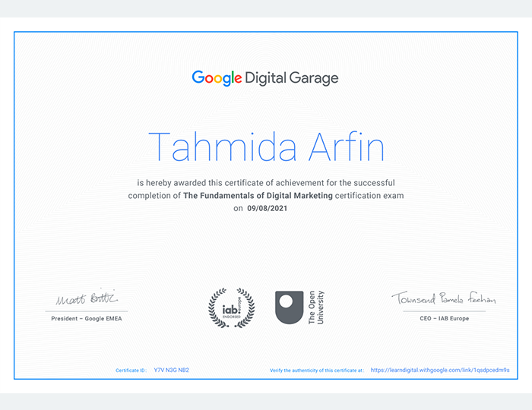
Task: Click the Matt Brittin signature
Action: pyautogui.click(x=87, y=298)
